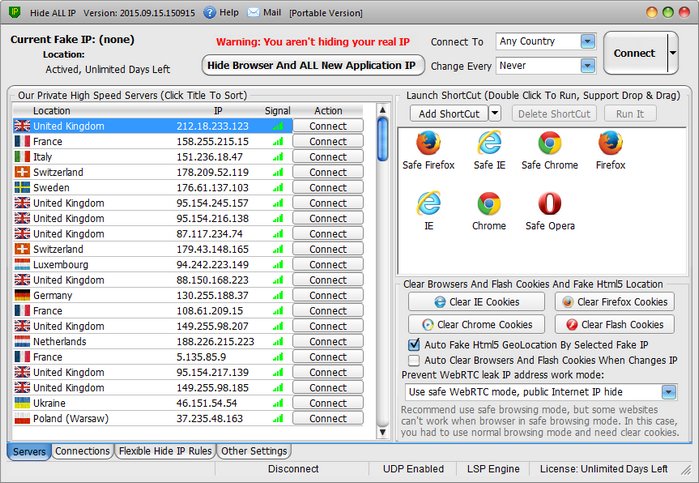Open Help via the question mark icon
This screenshot has width=699, height=483.
tap(210, 12)
